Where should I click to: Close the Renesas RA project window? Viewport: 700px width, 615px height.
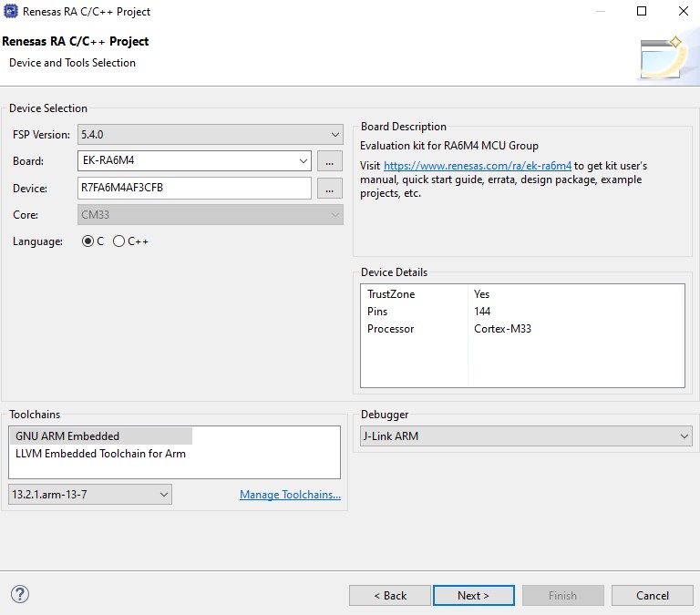[x=683, y=11]
